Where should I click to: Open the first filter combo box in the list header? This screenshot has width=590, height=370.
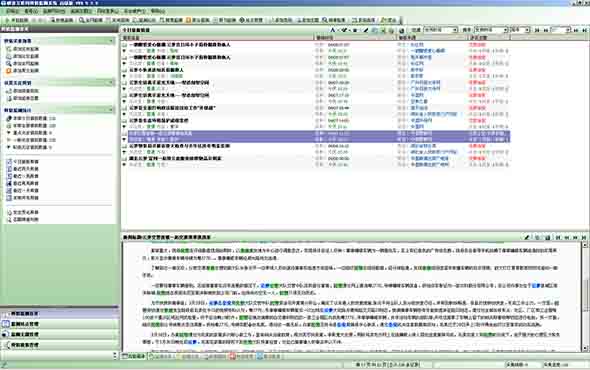[440, 30]
